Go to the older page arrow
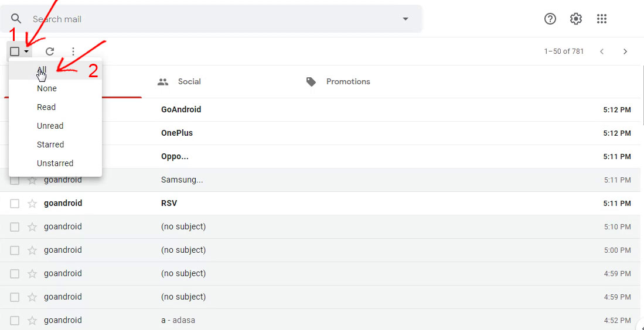Screen dimensions: 644x330 pyautogui.click(x=625, y=51)
